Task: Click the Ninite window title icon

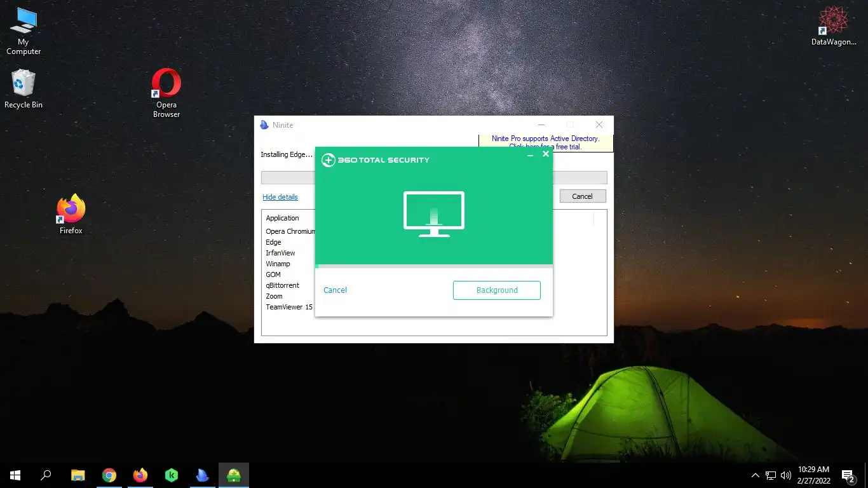Action: [264, 125]
